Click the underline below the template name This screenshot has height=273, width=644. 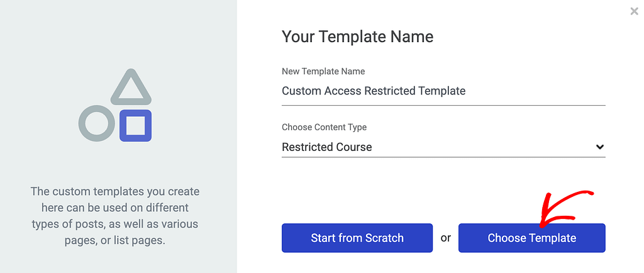tap(443, 105)
